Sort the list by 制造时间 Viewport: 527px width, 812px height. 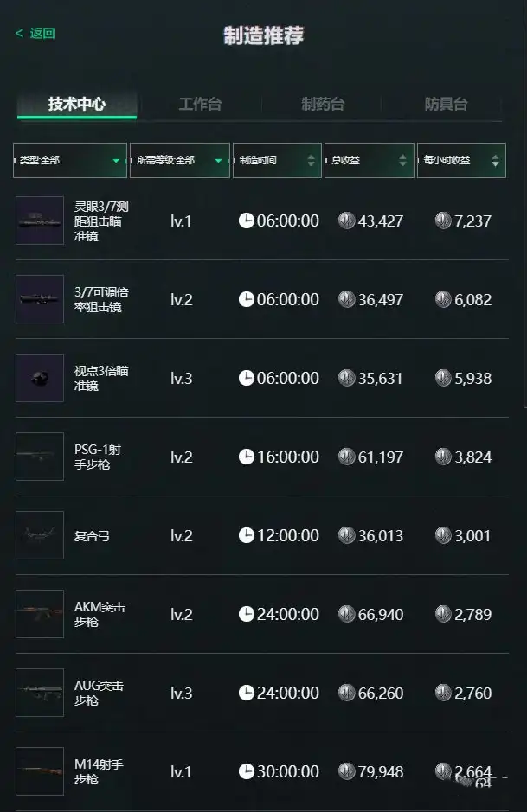277,160
